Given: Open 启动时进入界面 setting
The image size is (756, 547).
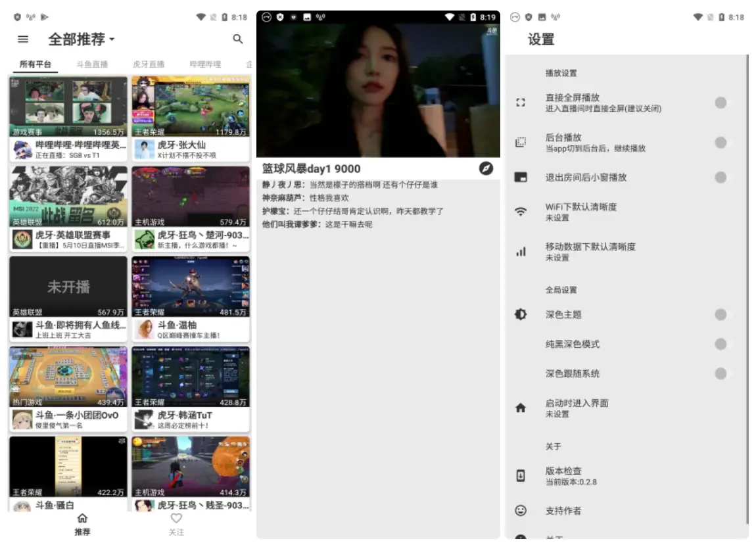Looking at the screenshot, I should [x=577, y=408].
